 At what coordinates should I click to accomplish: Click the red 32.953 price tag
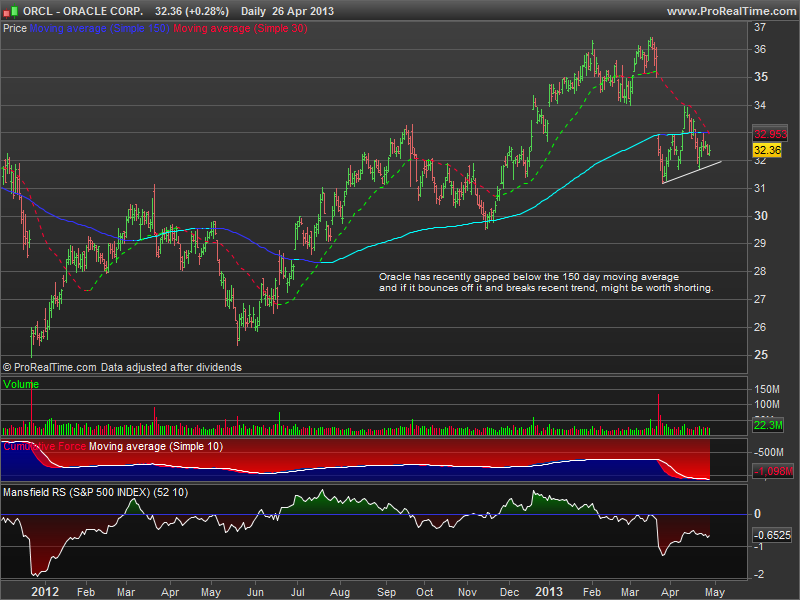(770, 134)
